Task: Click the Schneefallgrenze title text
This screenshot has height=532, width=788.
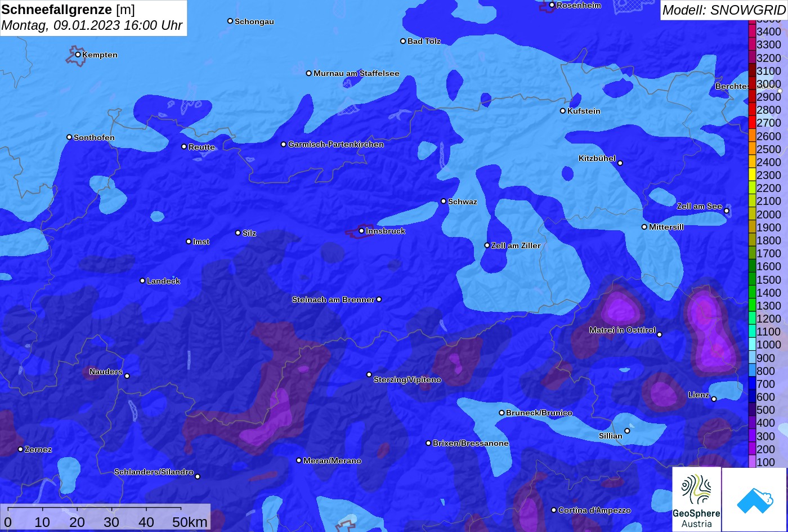Action: [57, 10]
